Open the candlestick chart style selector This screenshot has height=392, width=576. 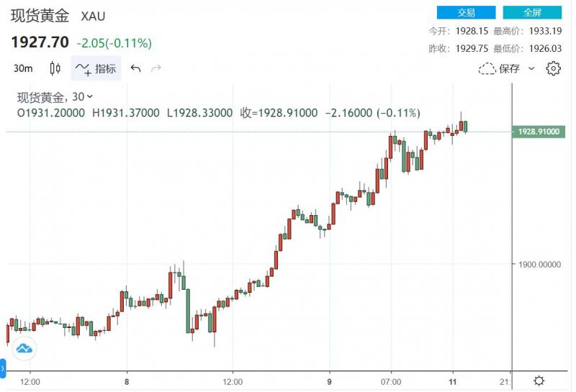coord(55,68)
